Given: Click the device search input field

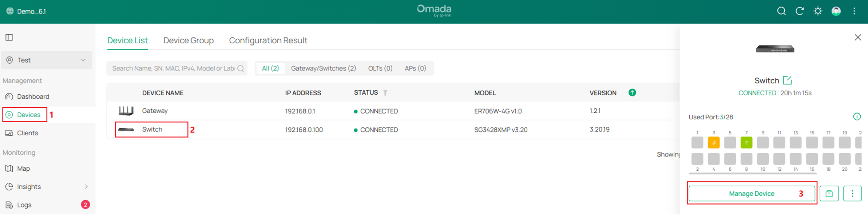Looking at the screenshot, I should tap(173, 68).
